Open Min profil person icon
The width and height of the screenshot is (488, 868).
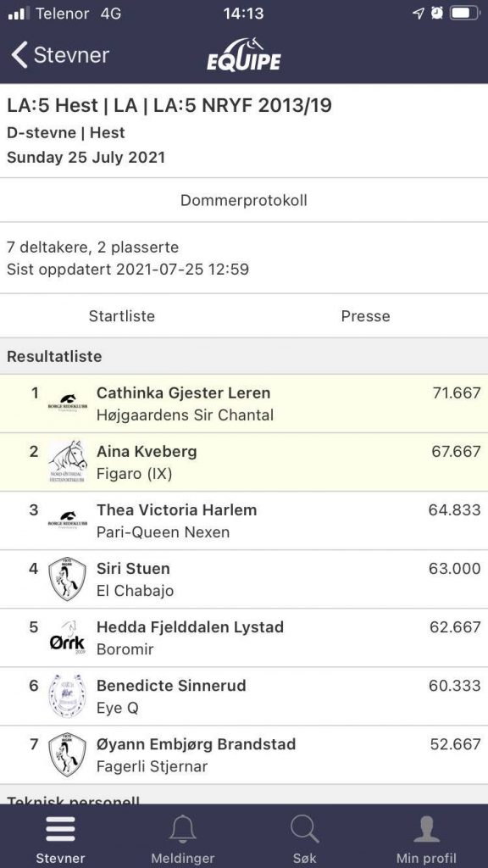[427, 830]
